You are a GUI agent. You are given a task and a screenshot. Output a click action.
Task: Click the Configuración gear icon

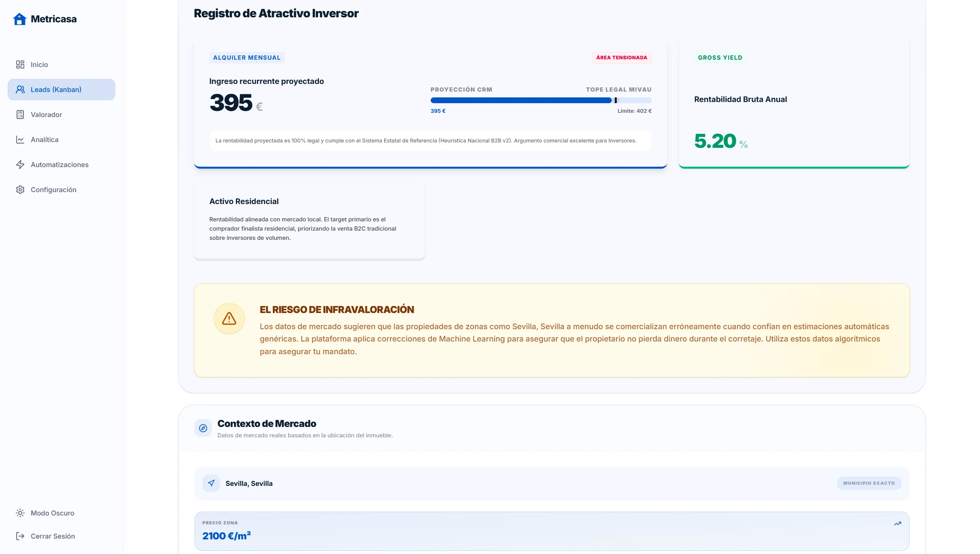click(20, 189)
